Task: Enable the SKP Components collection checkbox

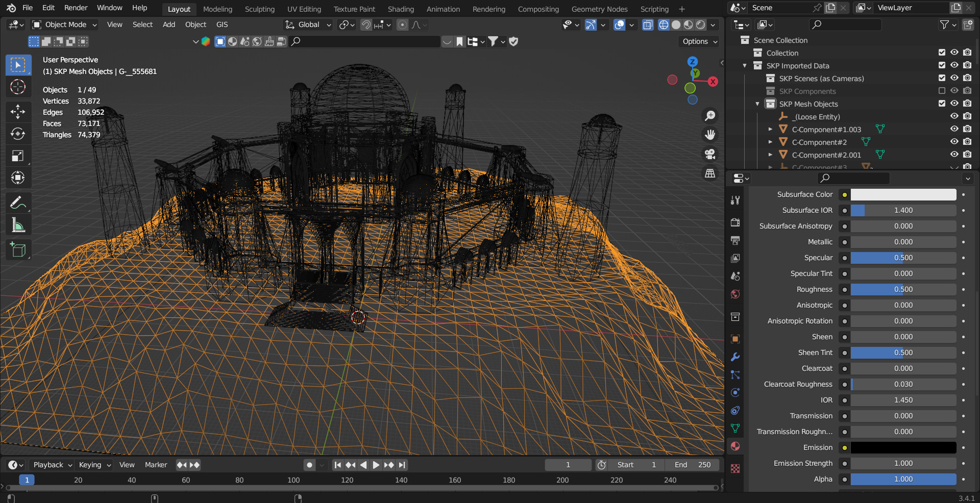Action: [x=942, y=91]
